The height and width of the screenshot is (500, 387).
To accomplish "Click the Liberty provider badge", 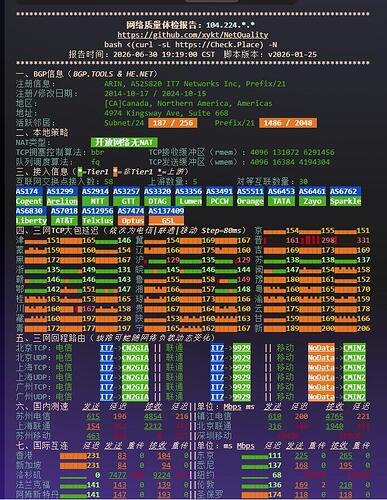I will click(x=31, y=221).
